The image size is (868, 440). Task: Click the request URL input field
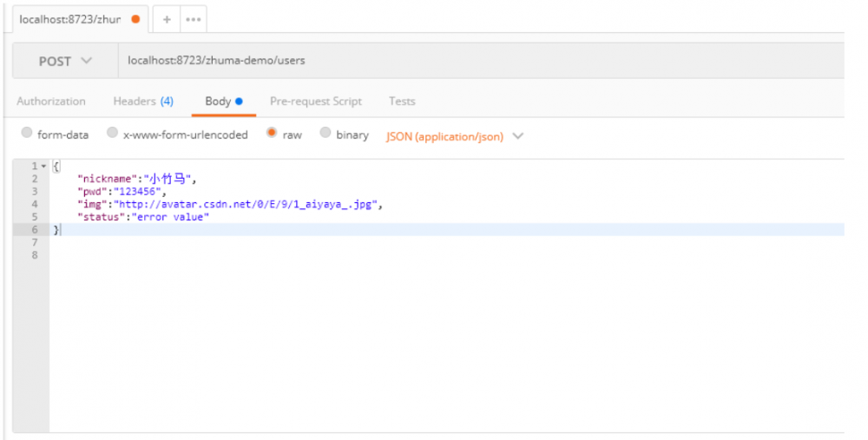481,61
